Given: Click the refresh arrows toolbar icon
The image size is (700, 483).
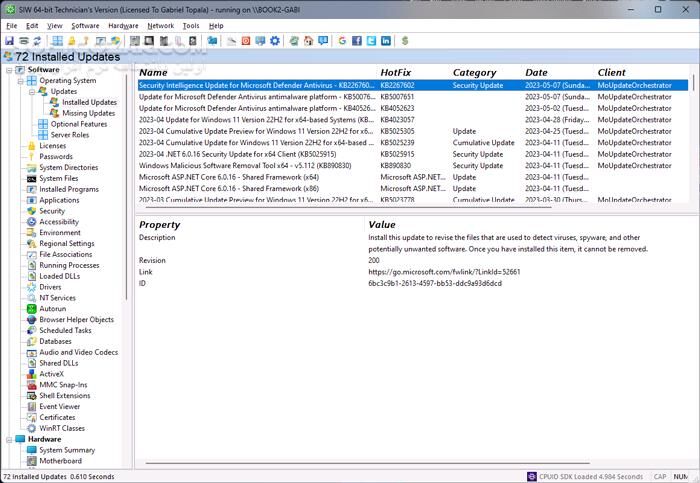Looking at the screenshot, I should (37, 41).
